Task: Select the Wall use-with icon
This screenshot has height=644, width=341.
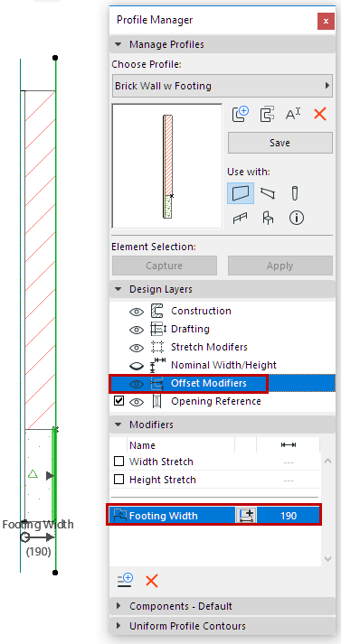Action: [241, 193]
